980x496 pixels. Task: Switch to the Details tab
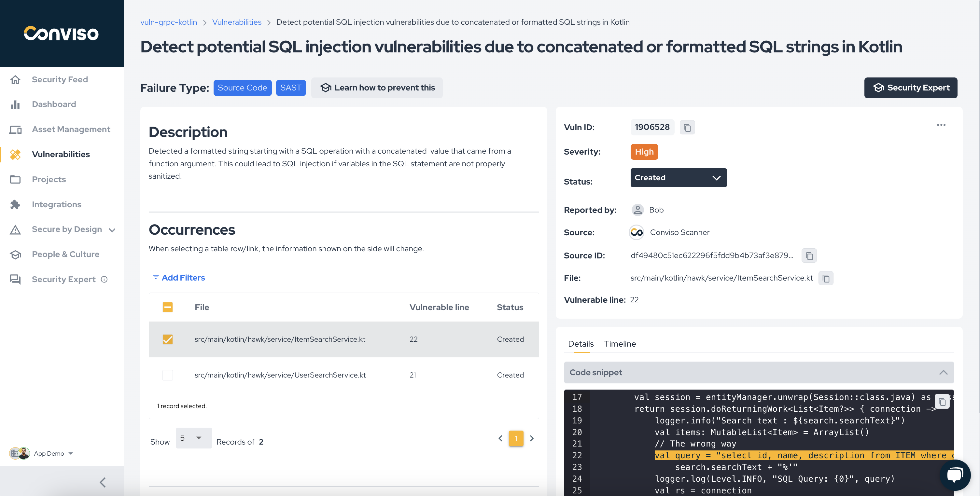click(580, 344)
